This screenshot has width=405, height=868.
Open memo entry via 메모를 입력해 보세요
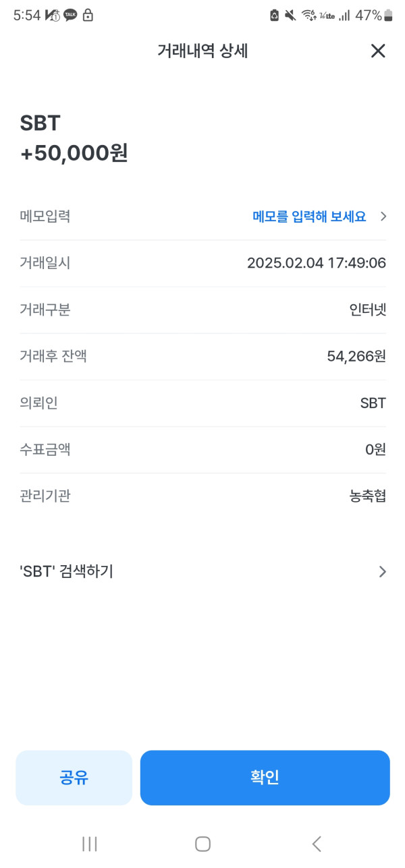[x=309, y=216]
